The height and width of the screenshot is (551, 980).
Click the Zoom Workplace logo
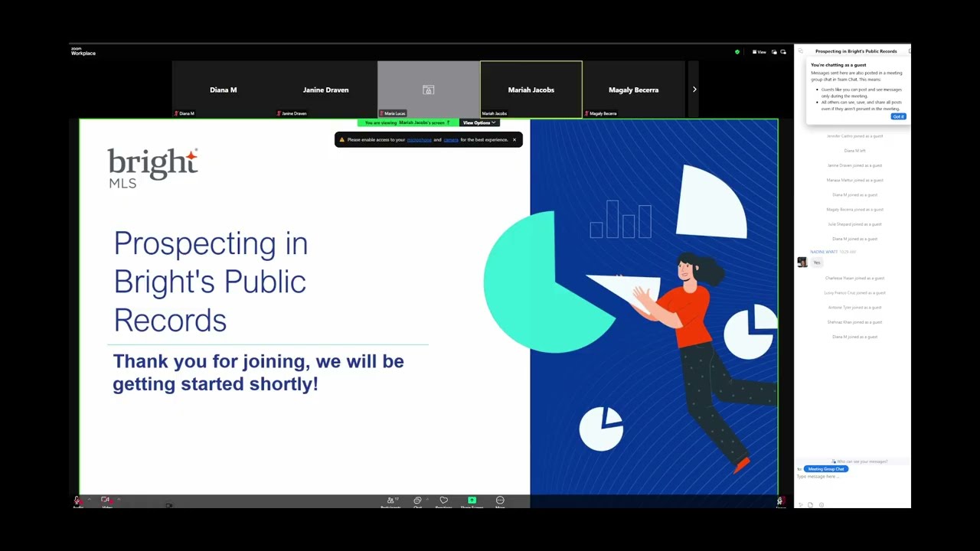point(83,51)
